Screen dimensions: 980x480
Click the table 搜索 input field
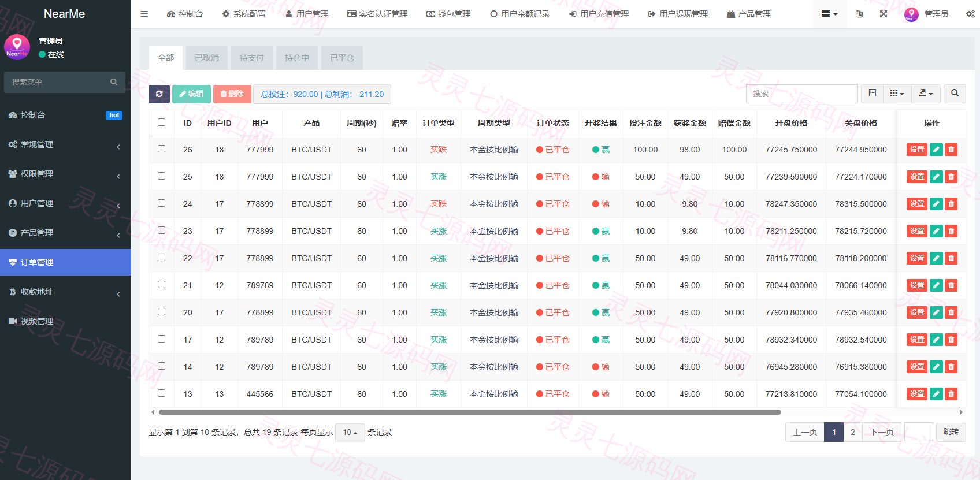click(802, 94)
